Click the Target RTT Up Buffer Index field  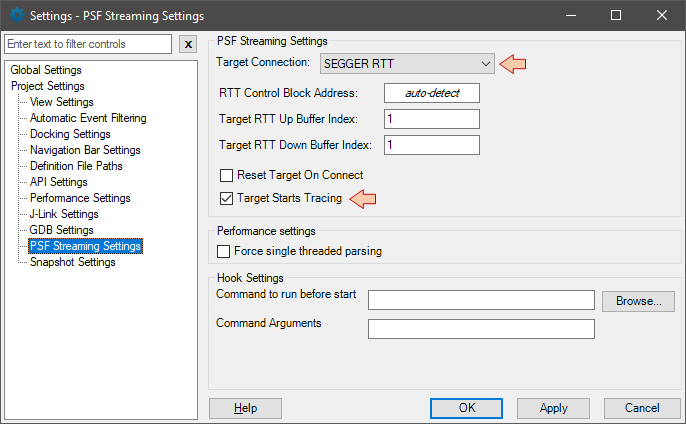click(432, 119)
